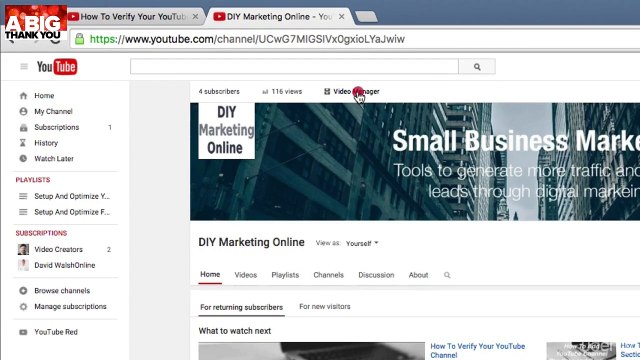Image resolution: width=640 pixels, height=360 pixels.
Task: Select the DIY Marketing Online browser tab
Action: pos(280,17)
